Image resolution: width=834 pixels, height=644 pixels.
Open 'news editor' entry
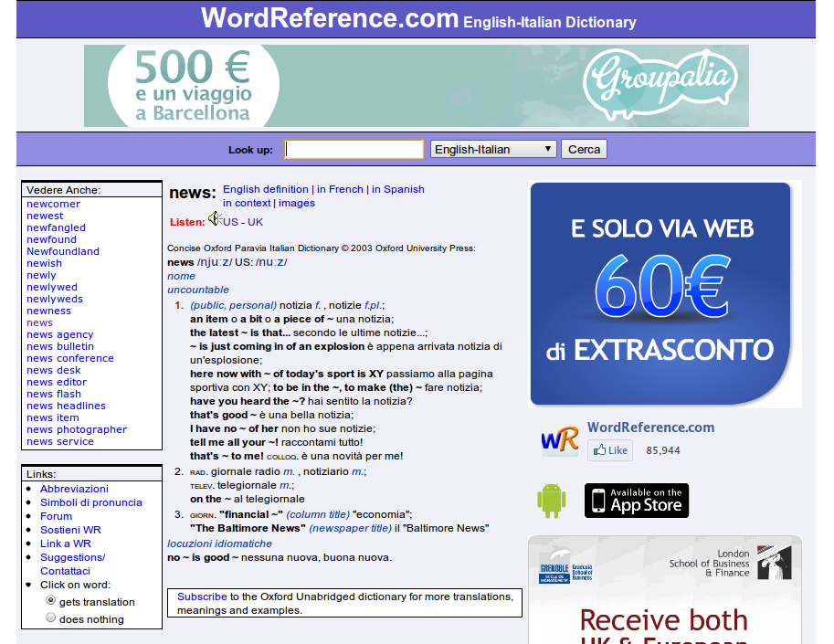(x=57, y=383)
